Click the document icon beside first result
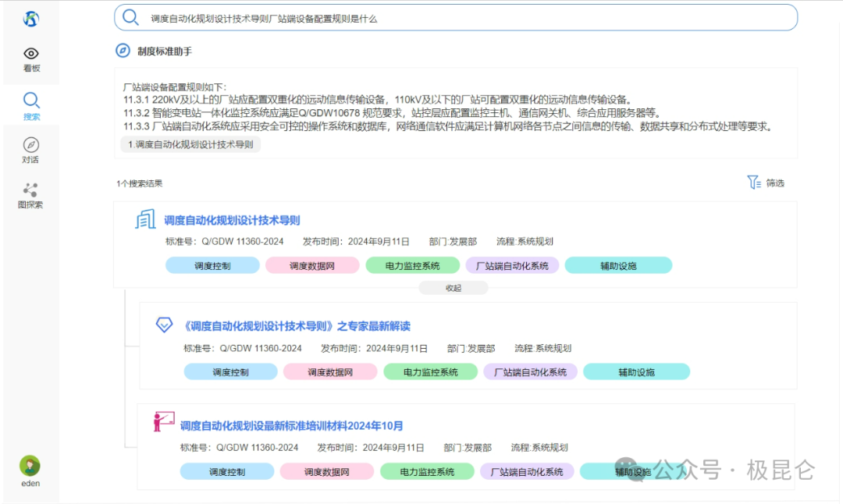 145,220
